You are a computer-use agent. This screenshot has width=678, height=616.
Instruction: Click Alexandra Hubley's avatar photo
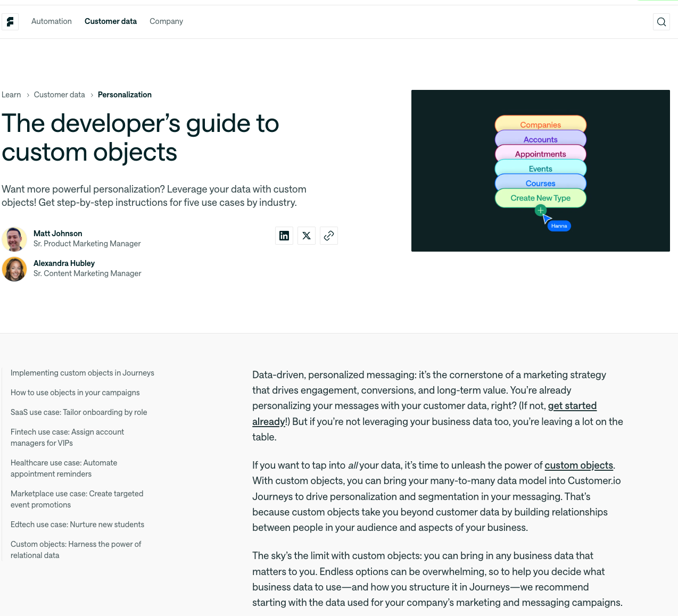click(x=14, y=269)
